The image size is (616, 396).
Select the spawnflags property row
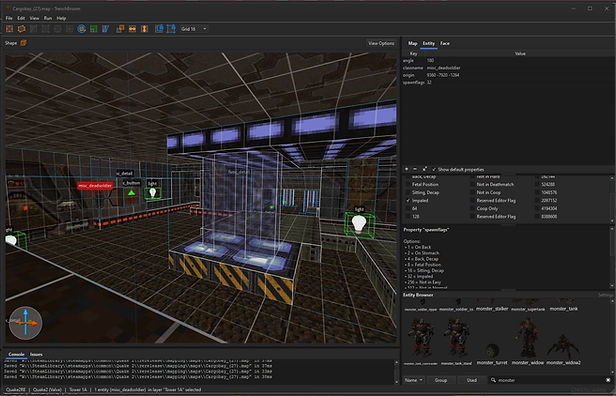point(507,82)
